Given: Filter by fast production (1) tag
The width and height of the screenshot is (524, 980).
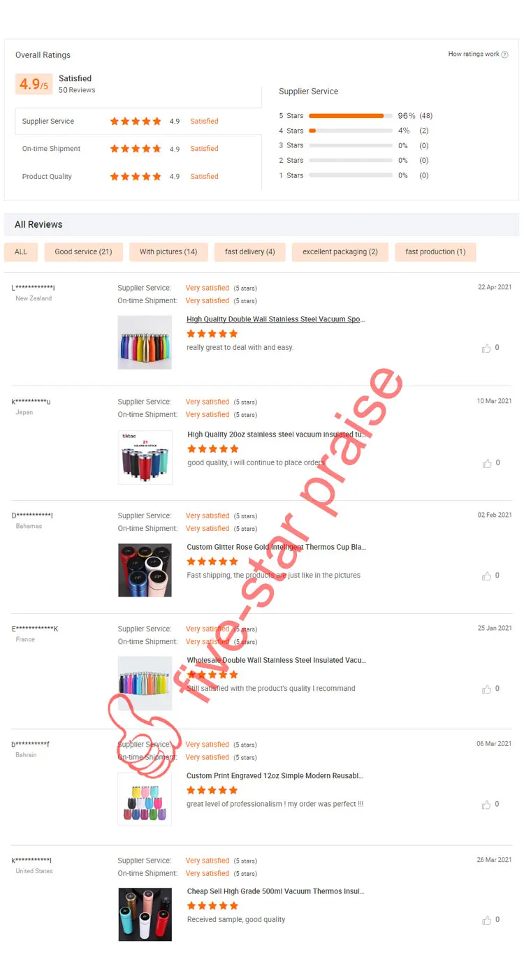Looking at the screenshot, I should [x=435, y=252].
